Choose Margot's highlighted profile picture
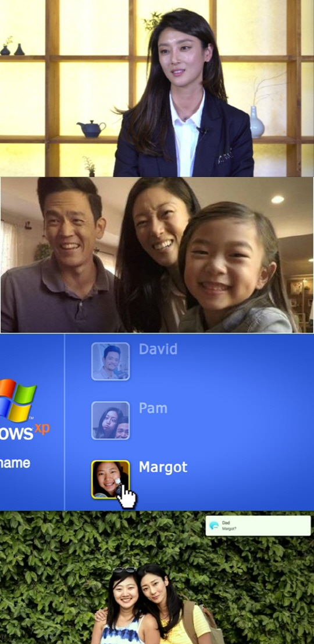 pos(110,479)
